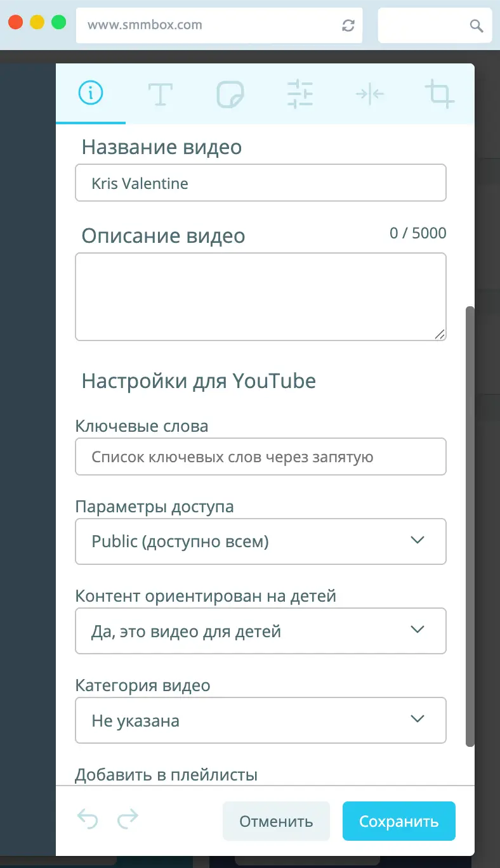Click the vertical scrollbar of the panel
The width and height of the screenshot is (500, 868).
[x=470, y=526]
